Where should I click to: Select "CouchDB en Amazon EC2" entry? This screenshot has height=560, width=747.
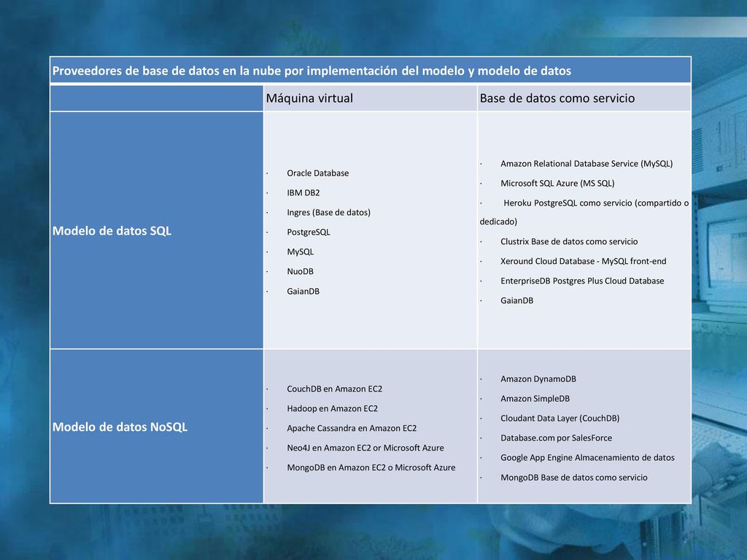pyautogui.click(x=334, y=389)
